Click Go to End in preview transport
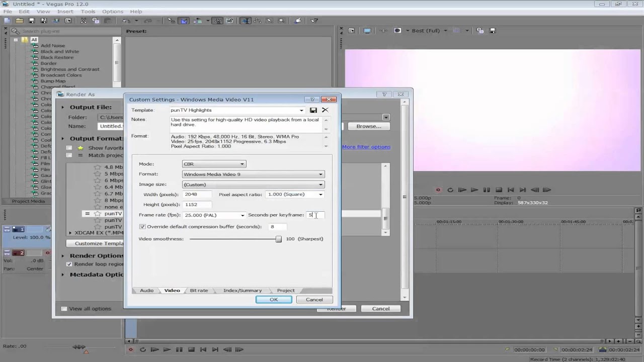This screenshot has width=644, height=362. pyautogui.click(x=523, y=190)
